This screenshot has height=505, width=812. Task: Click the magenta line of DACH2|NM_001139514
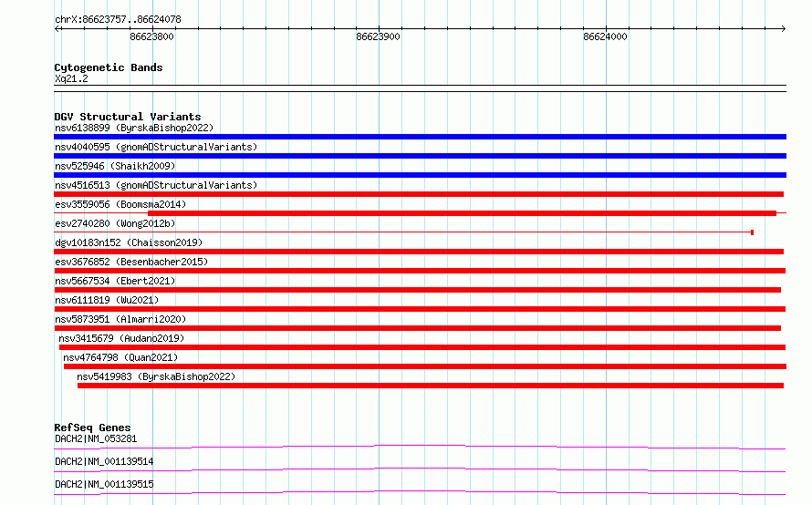420,469
